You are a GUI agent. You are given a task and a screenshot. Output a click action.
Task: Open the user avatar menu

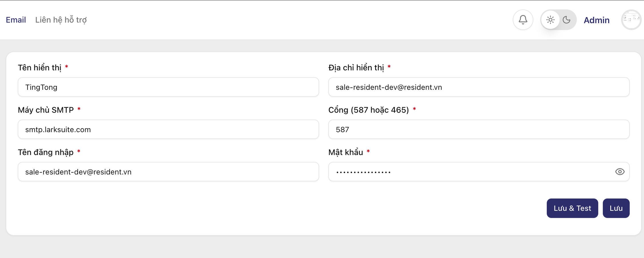click(631, 20)
